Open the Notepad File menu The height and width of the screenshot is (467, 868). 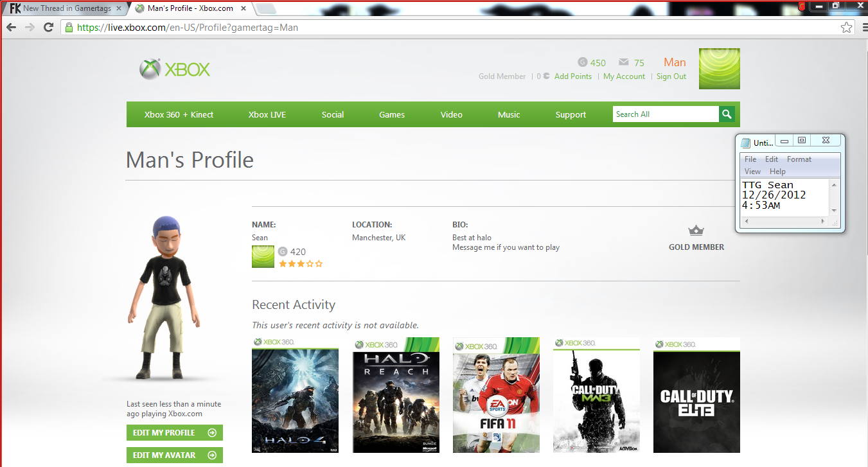pos(750,159)
